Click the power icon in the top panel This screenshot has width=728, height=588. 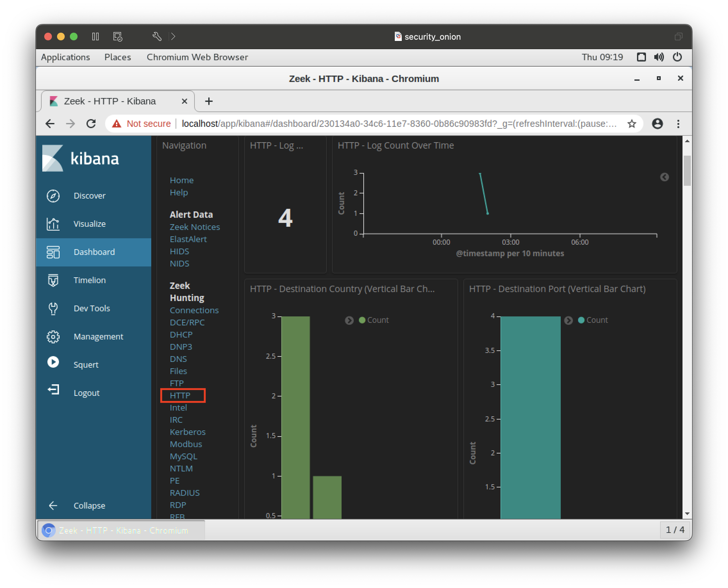tap(677, 57)
